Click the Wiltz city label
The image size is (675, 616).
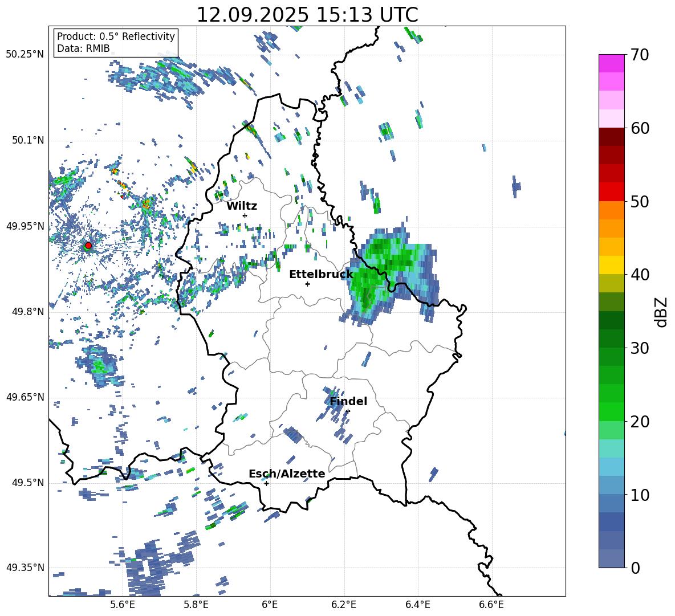pos(242,206)
